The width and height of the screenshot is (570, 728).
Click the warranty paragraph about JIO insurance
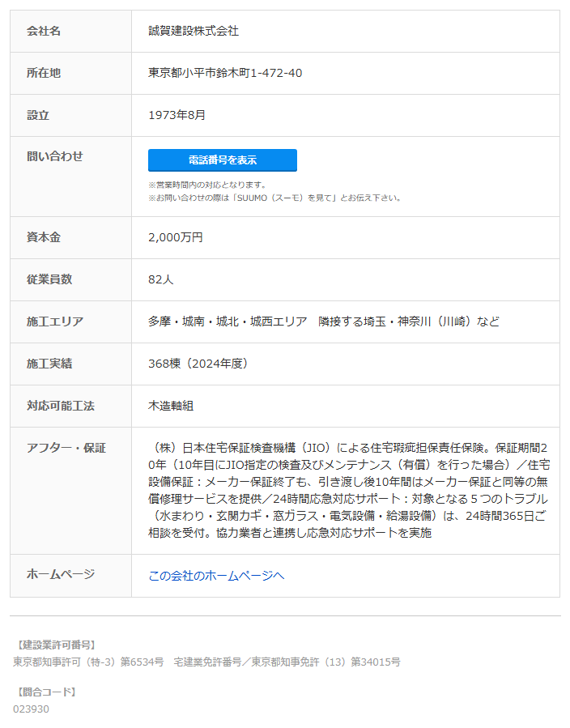[x=349, y=490]
